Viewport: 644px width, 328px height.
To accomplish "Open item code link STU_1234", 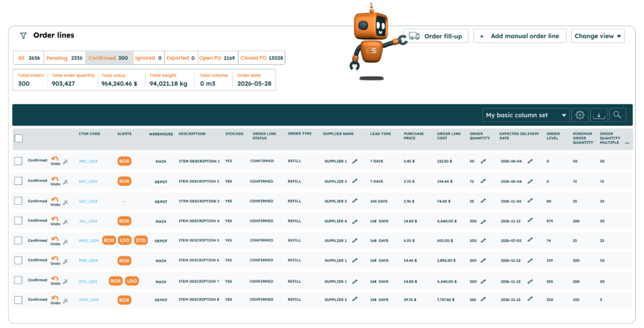I will click(x=88, y=282).
